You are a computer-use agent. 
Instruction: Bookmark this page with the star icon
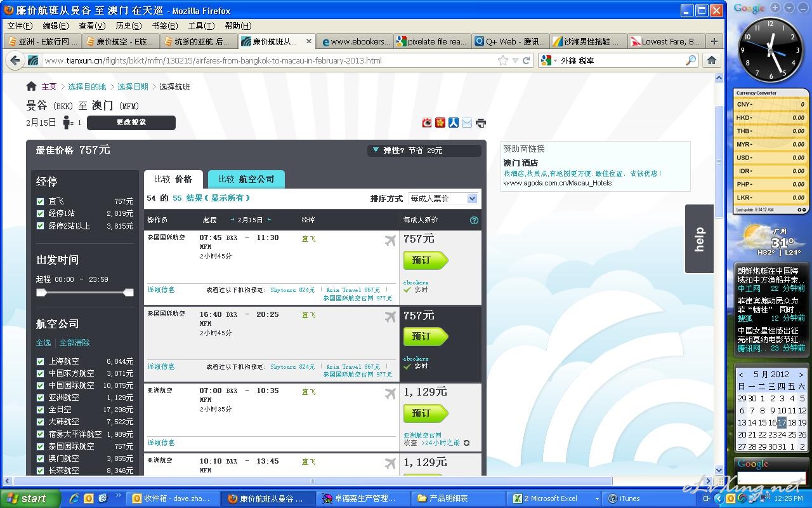click(503, 60)
